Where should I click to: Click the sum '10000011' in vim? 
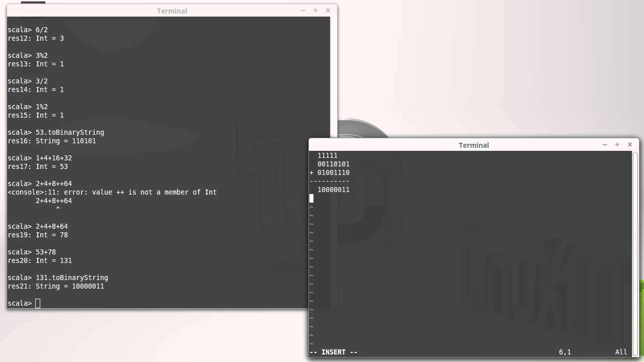tap(334, 190)
